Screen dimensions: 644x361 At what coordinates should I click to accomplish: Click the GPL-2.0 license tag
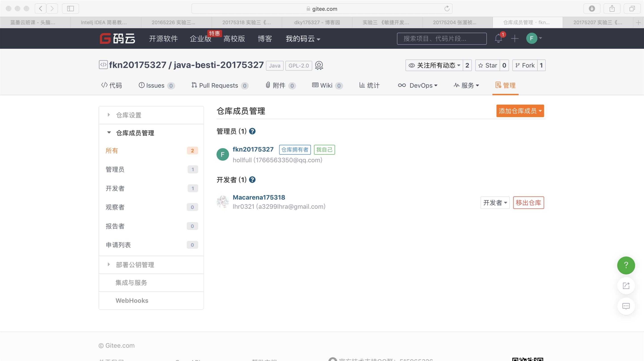(x=299, y=66)
